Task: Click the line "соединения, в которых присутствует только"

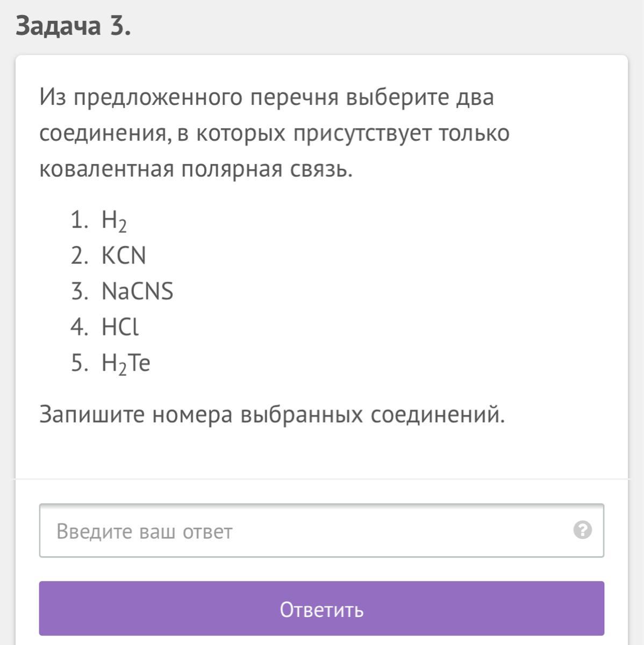Action: click(274, 133)
